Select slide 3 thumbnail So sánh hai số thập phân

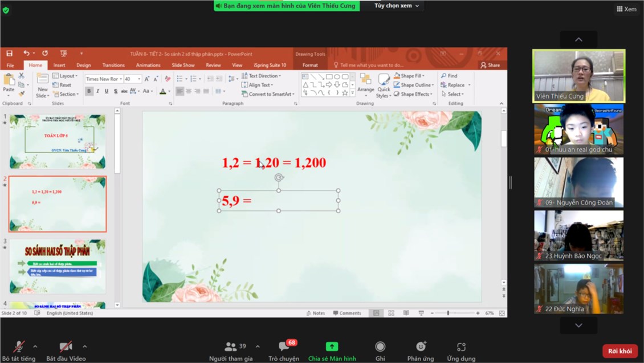point(57,266)
